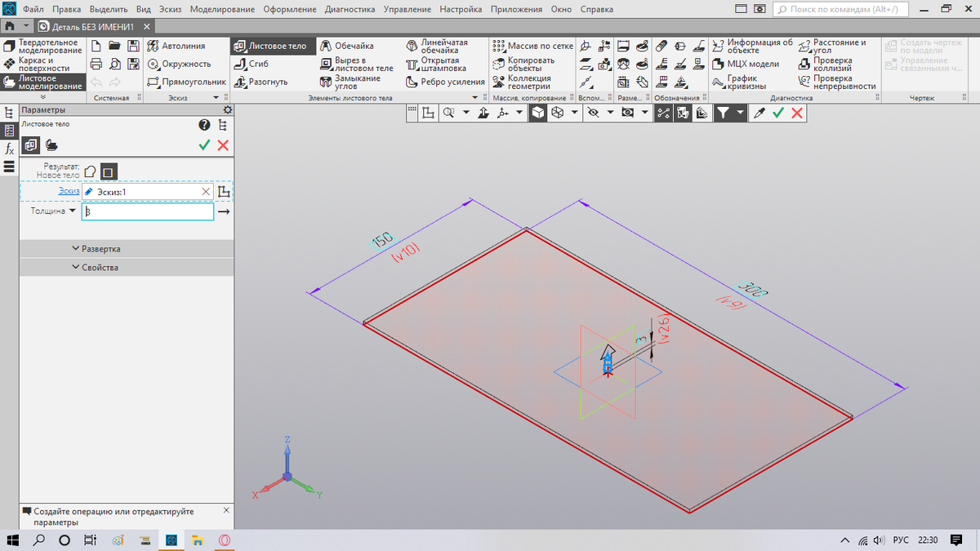Open Коллекция геометрии tool
The image size is (980, 551).
(523, 82)
